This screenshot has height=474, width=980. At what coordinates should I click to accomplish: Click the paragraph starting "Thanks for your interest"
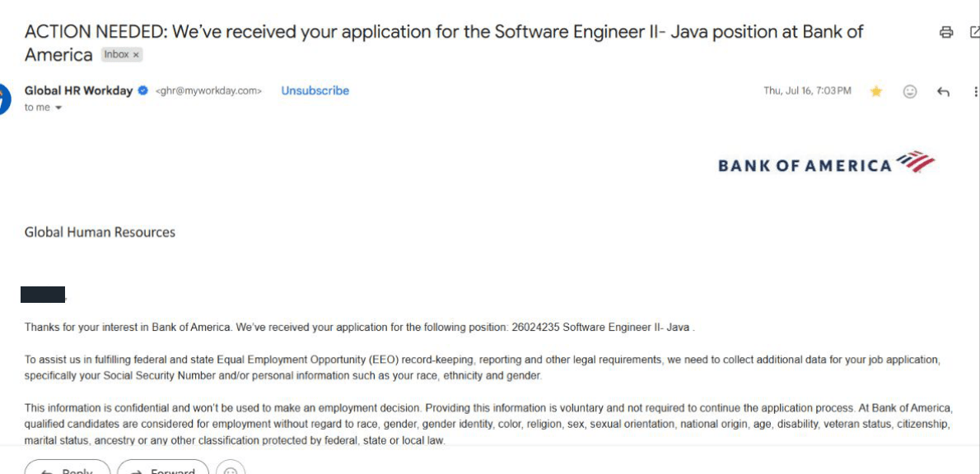(359, 328)
